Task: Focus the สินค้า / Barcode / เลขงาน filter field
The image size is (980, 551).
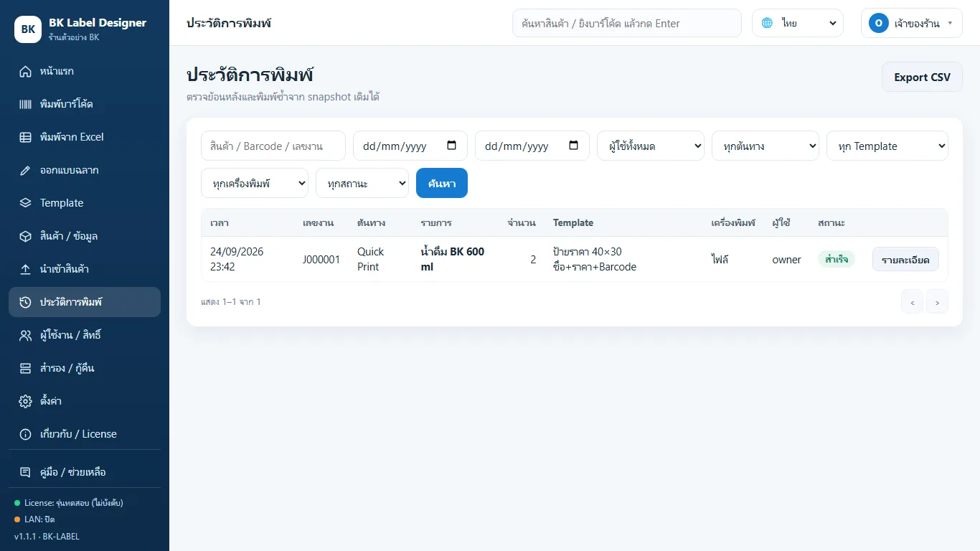Action: click(273, 146)
